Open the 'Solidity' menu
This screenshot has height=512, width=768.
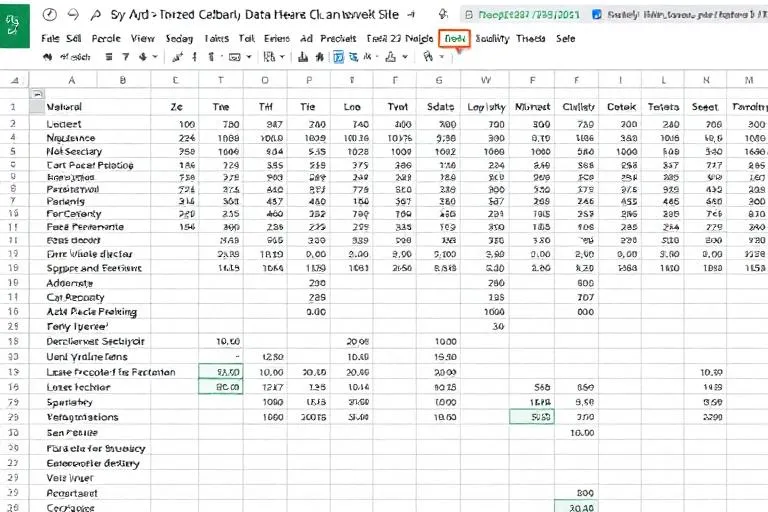click(x=492, y=38)
